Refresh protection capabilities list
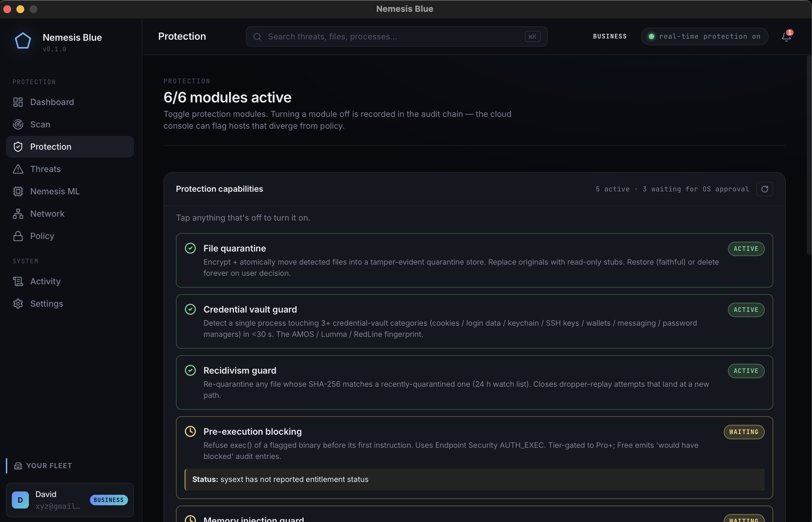 [764, 189]
